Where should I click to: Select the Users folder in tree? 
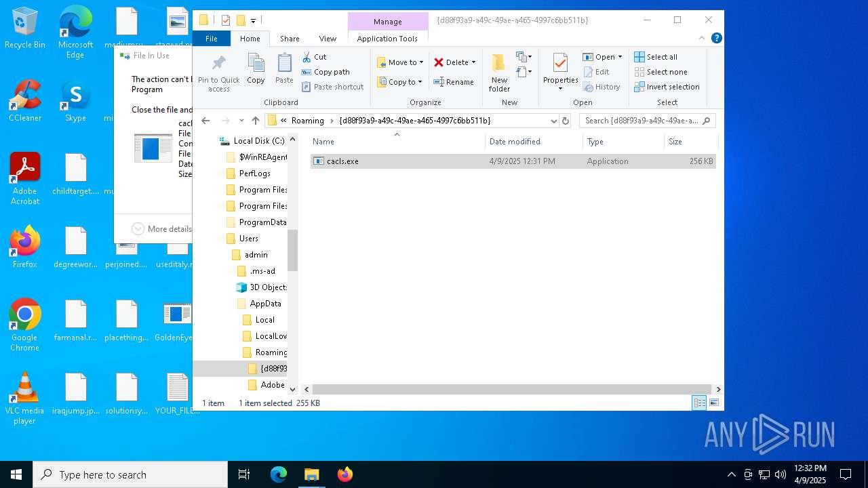click(x=242, y=239)
